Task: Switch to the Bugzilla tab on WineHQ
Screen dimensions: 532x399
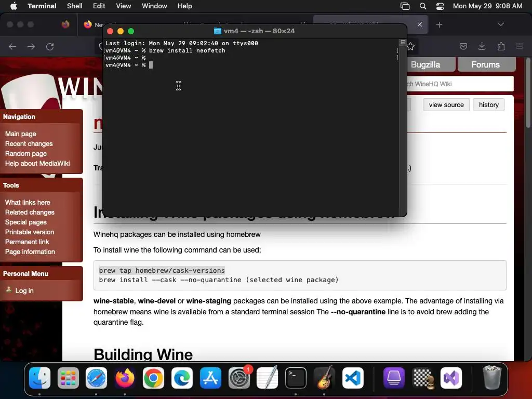Action: tap(431, 64)
